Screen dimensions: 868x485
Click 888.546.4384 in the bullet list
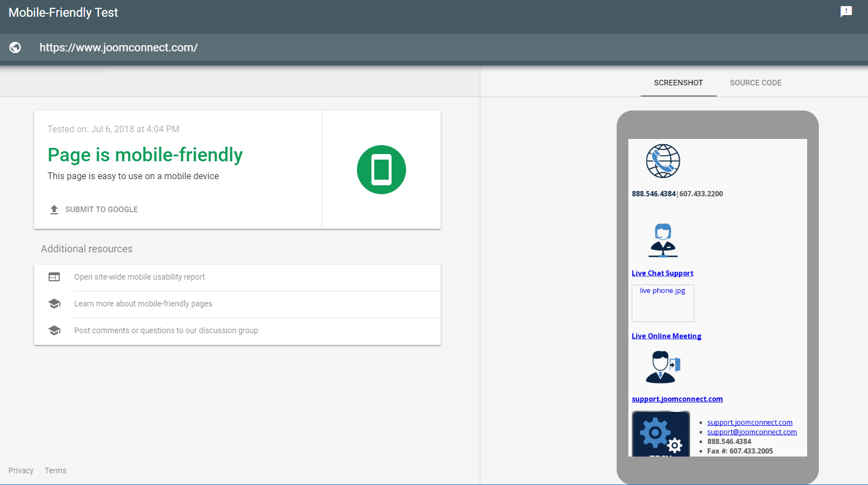(729, 441)
